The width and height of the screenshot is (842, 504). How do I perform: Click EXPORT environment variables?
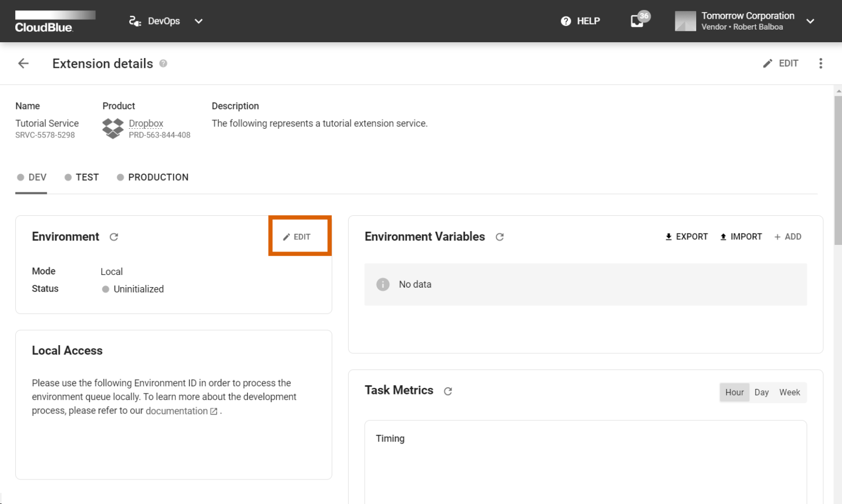click(686, 237)
